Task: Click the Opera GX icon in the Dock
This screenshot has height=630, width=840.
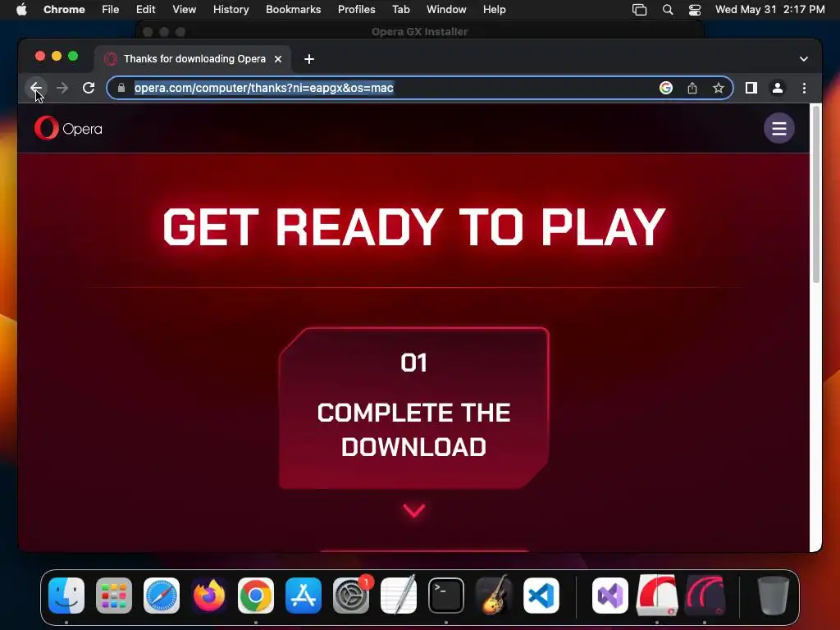Action: pyautogui.click(x=705, y=596)
